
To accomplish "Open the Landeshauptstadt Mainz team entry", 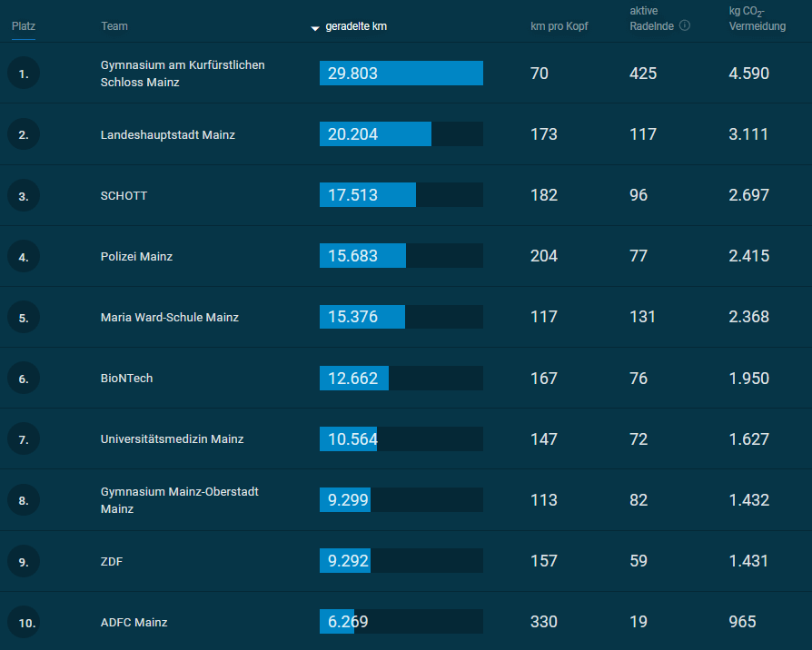I will pos(168,134).
